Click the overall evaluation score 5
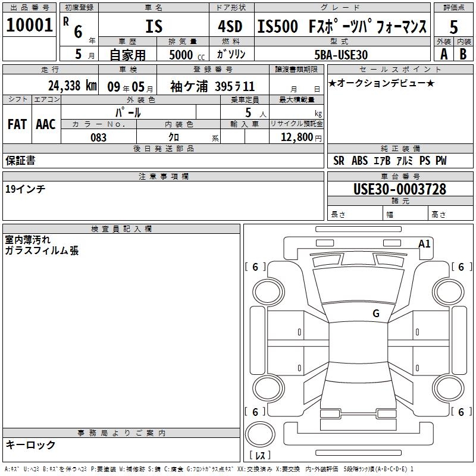Image resolution: width=476 pixels, height=476 pixels. [x=453, y=26]
